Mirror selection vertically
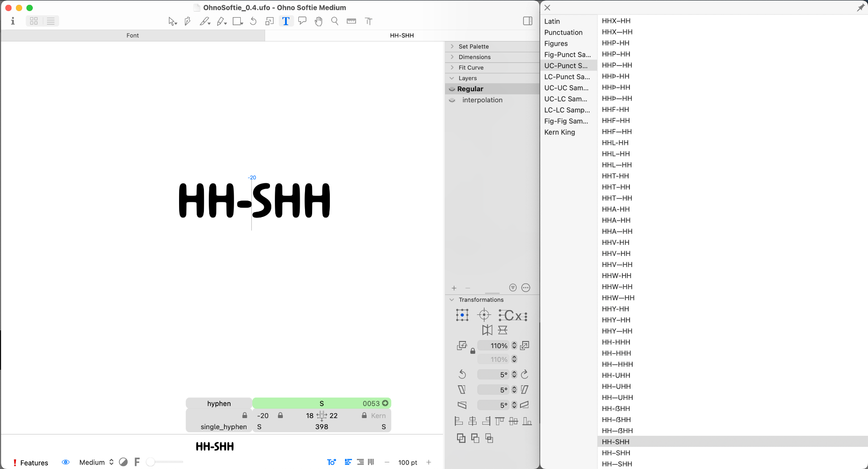868x469 pixels. coord(503,330)
